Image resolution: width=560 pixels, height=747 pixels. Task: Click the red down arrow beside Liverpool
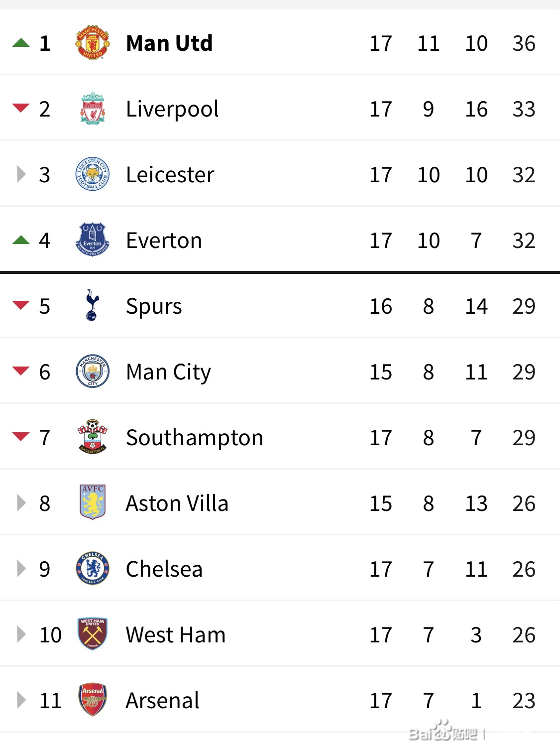[21, 108]
